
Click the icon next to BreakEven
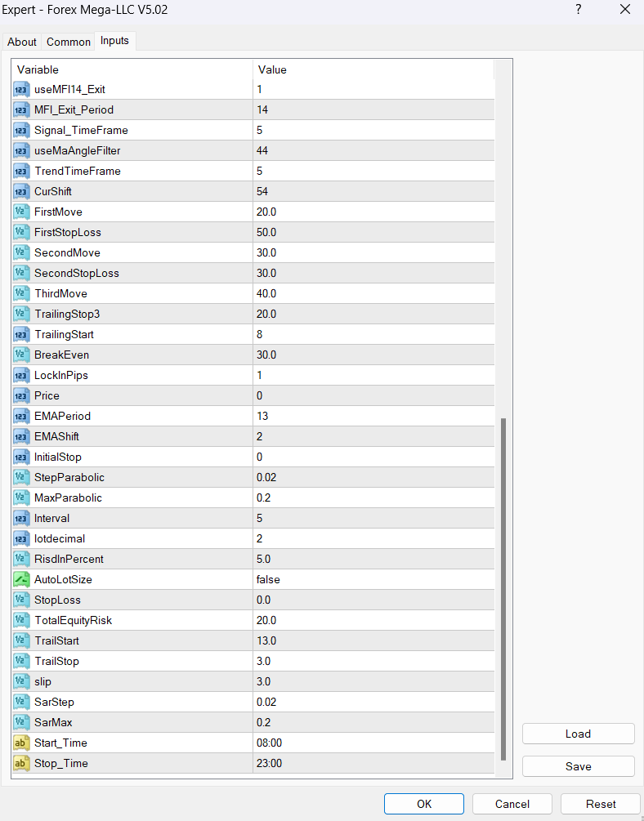tap(21, 355)
